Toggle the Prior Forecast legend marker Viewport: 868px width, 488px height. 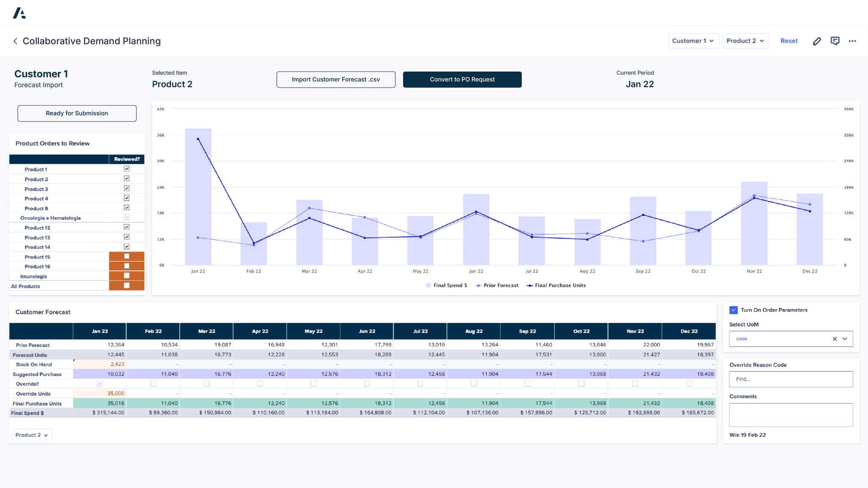coord(479,286)
